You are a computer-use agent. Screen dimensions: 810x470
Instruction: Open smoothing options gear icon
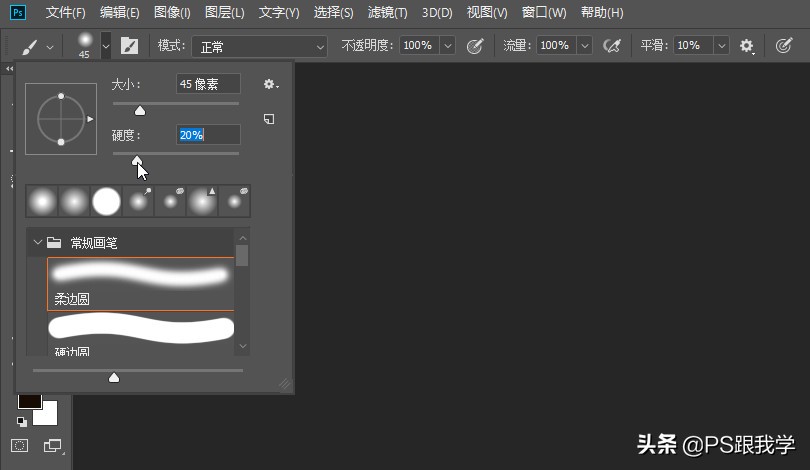[x=747, y=46]
